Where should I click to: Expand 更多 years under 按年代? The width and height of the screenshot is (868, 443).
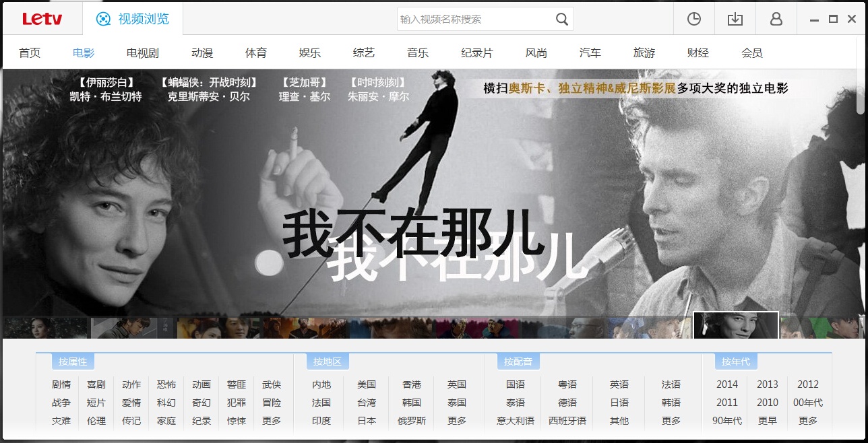tap(808, 421)
